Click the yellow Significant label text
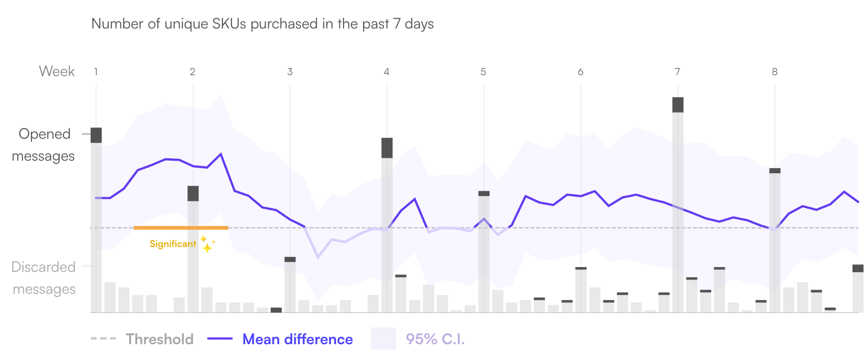Screen dimensions: 868x354 pos(173,244)
